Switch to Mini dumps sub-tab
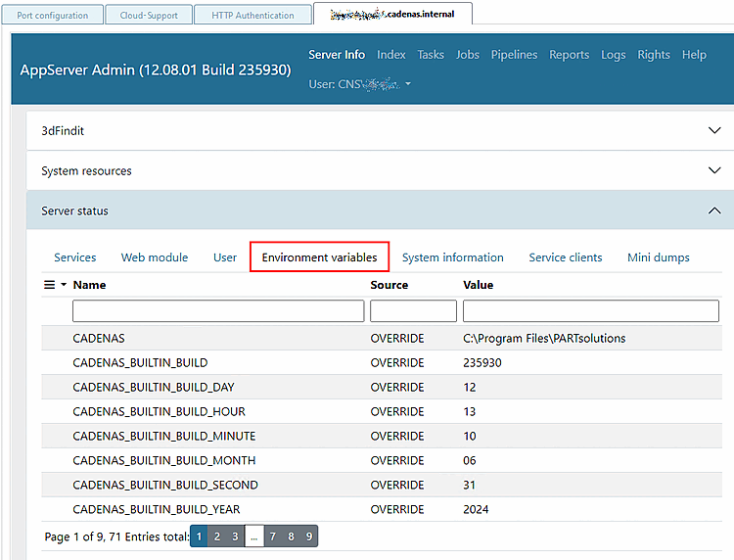This screenshot has width=734, height=560. (659, 257)
